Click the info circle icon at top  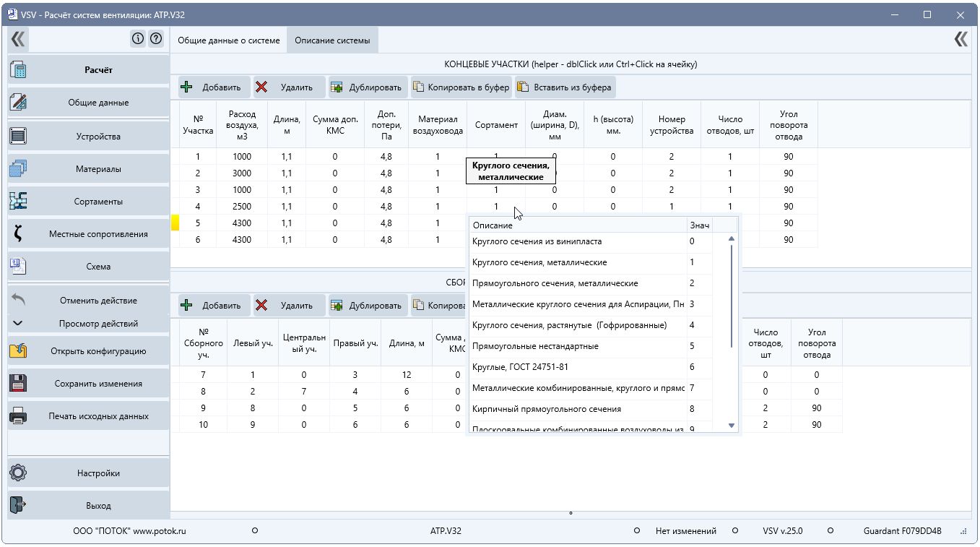click(x=138, y=39)
